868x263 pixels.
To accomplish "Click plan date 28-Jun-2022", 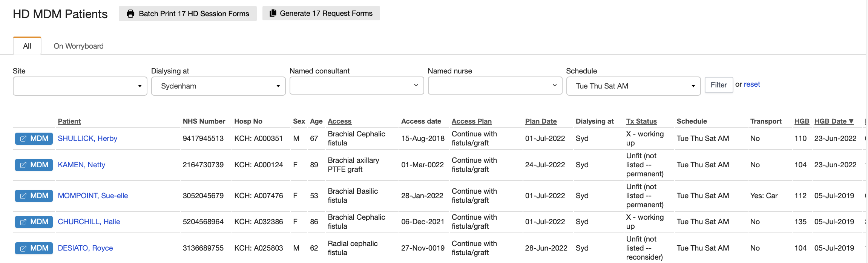I will (x=546, y=248).
